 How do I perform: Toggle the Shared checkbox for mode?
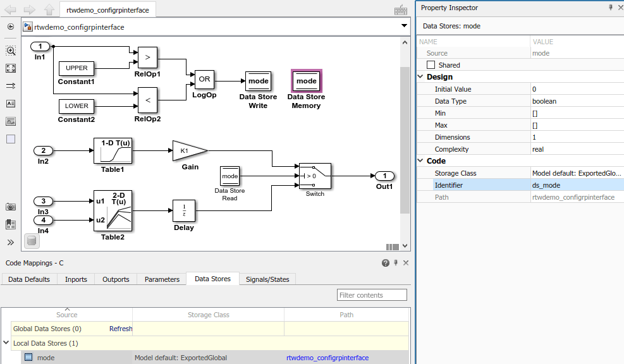(x=431, y=64)
